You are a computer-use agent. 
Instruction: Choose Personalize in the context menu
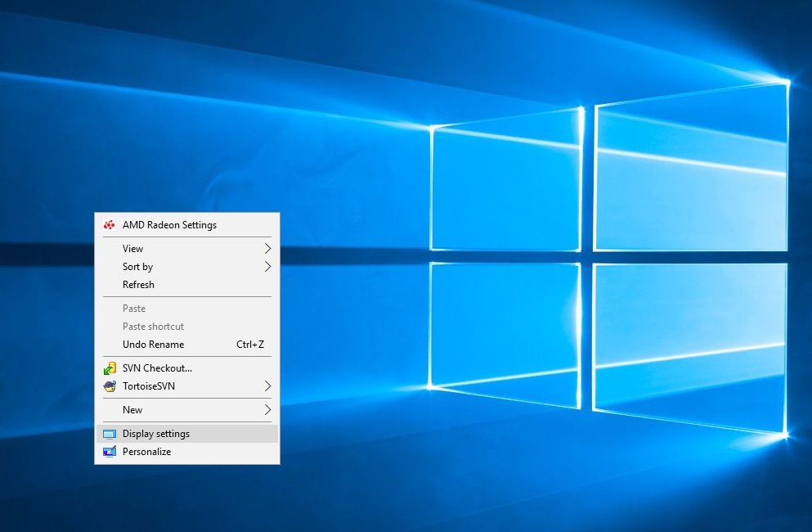(187, 452)
